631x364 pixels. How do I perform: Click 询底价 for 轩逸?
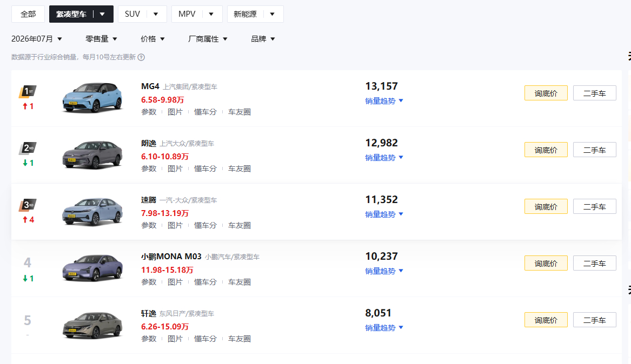click(x=546, y=320)
